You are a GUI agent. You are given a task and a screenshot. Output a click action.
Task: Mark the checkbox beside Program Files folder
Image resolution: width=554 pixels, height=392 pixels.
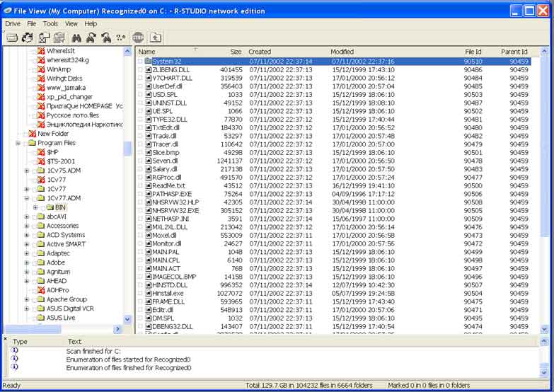click(25, 143)
